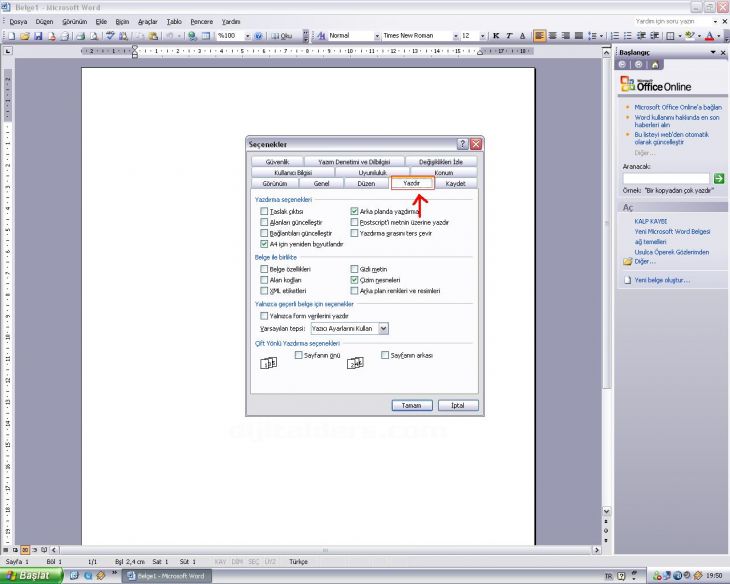Cancel dialog with İptal button
Viewport: 730px width, 584px height.
[x=458, y=405]
